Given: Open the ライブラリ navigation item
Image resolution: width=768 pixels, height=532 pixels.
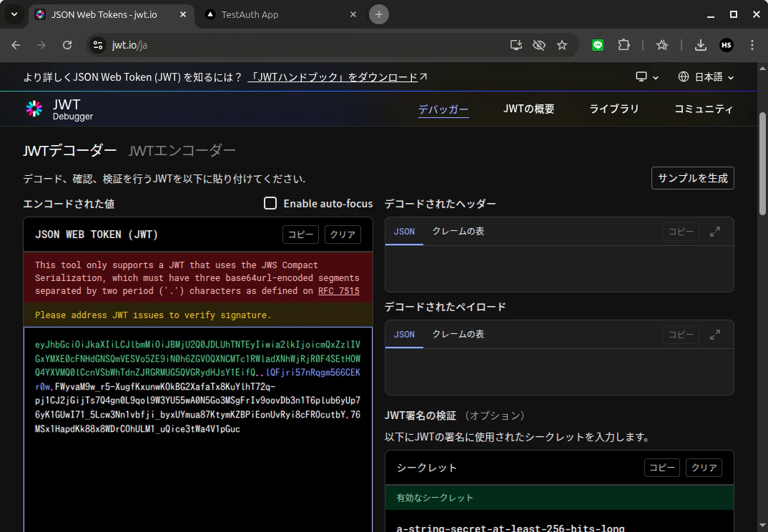Looking at the screenshot, I should pyautogui.click(x=614, y=109).
